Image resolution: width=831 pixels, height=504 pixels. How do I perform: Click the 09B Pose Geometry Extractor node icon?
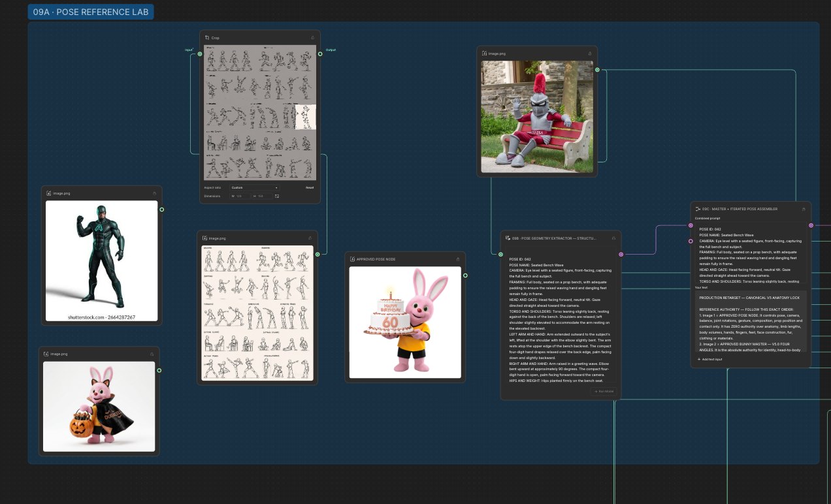(x=508, y=238)
